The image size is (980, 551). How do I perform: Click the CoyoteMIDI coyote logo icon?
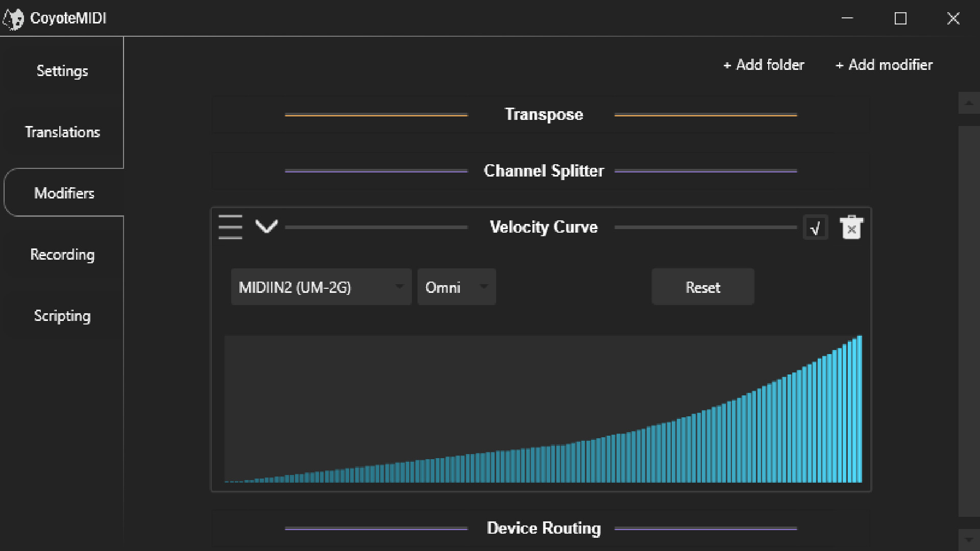click(13, 19)
